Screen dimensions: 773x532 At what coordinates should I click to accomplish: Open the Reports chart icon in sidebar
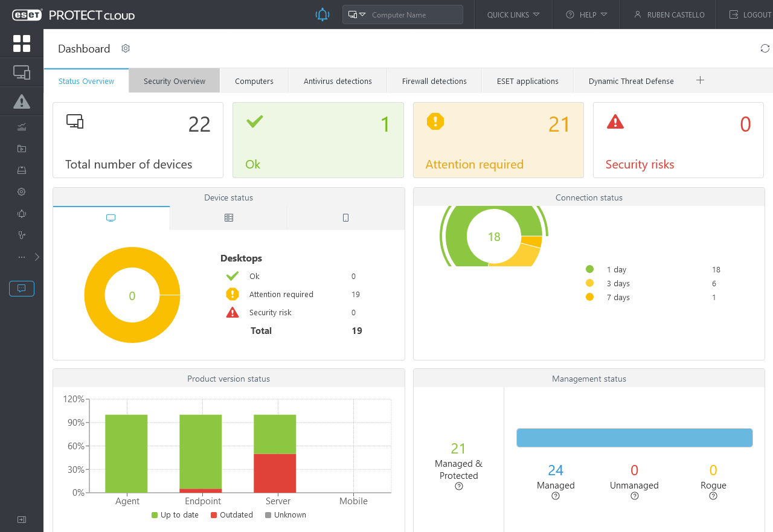pyautogui.click(x=22, y=127)
